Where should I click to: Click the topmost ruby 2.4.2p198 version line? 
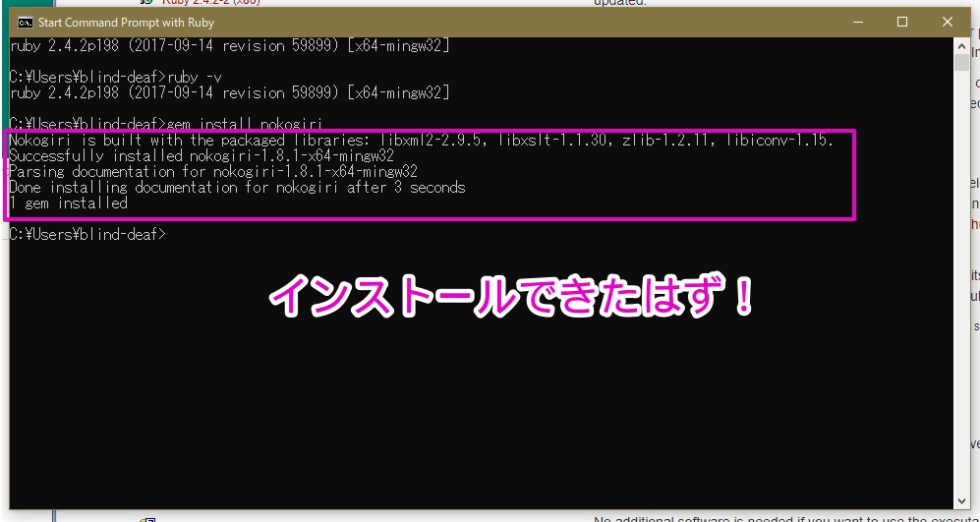229,45
